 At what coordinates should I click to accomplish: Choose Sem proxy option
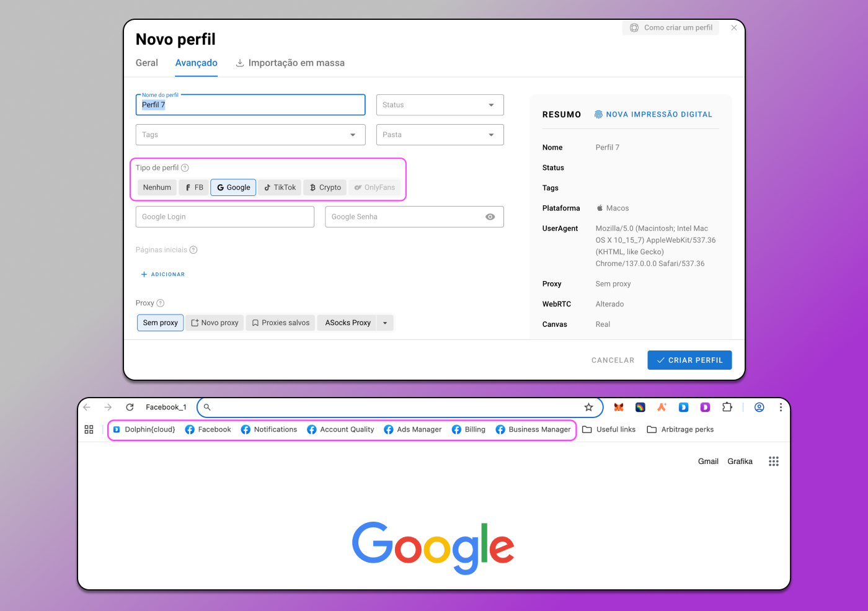[160, 323]
